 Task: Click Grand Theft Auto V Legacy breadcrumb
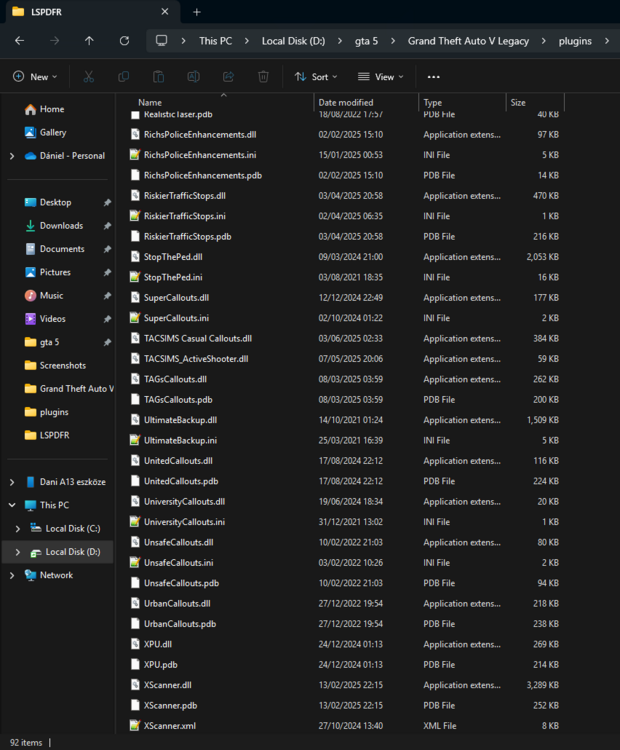468,41
